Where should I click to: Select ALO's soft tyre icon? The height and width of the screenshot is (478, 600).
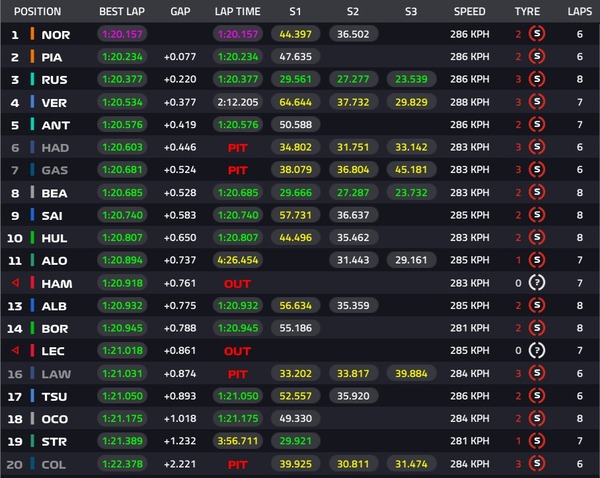pyautogui.click(x=538, y=261)
